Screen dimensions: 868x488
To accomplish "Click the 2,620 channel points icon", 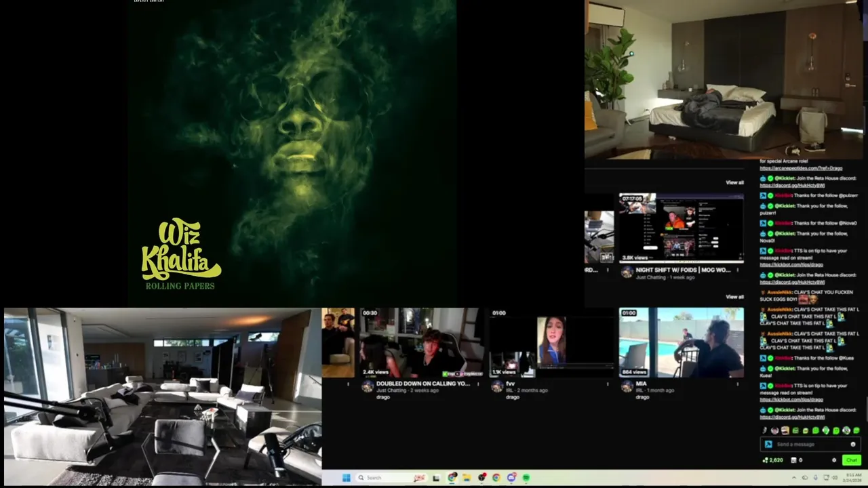I will tap(766, 460).
